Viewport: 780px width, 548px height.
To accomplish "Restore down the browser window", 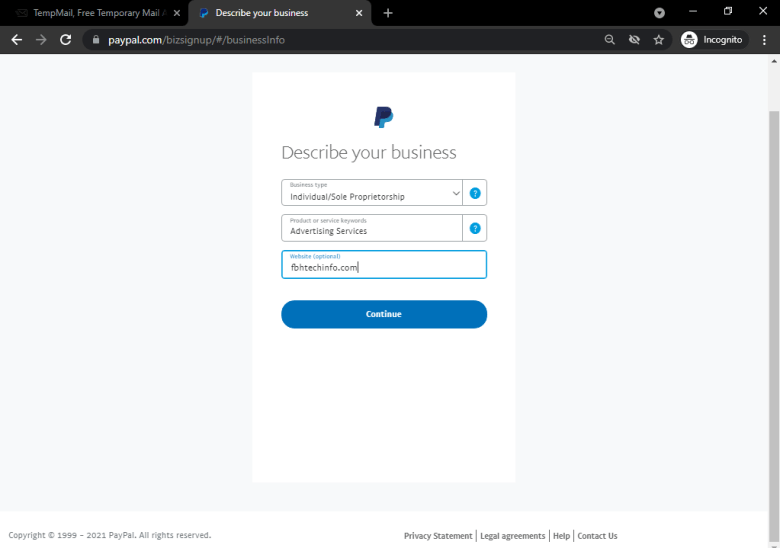I will click(x=728, y=11).
